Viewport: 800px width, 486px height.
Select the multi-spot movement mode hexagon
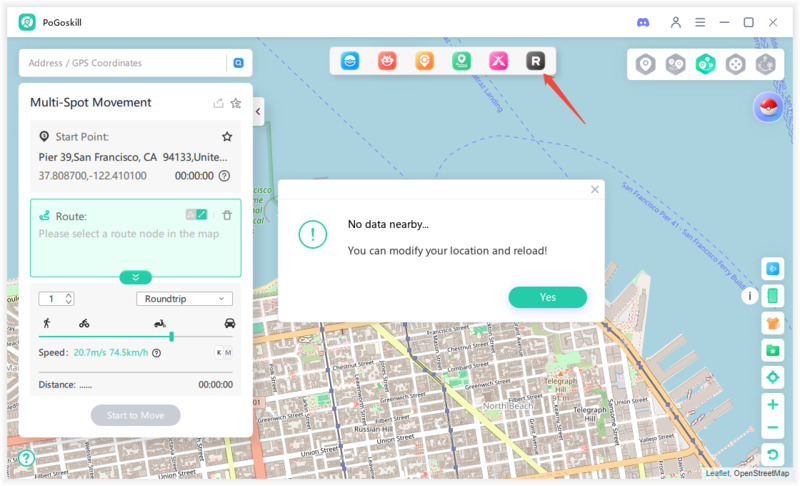[x=705, y=65]
